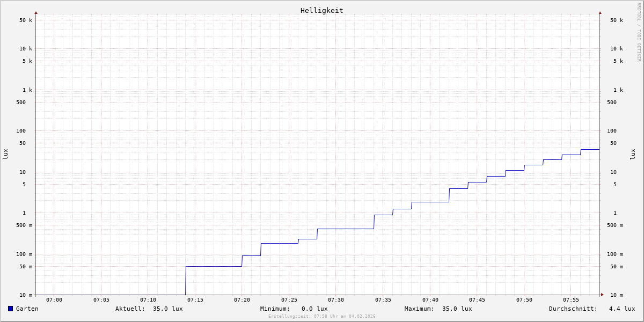Click the Minimum 0.0 lux value

pos(314,309)
